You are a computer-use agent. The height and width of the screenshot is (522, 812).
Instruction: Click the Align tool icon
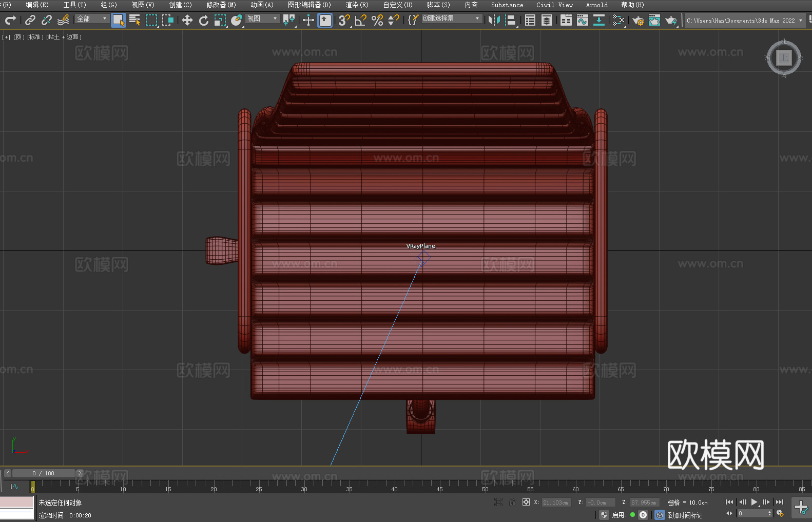coord(511,20)
